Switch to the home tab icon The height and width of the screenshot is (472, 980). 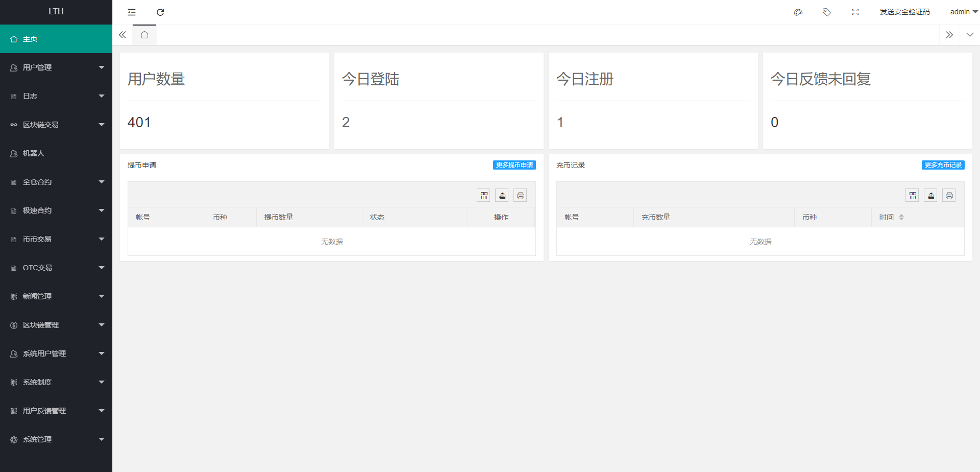pos(144,35)
